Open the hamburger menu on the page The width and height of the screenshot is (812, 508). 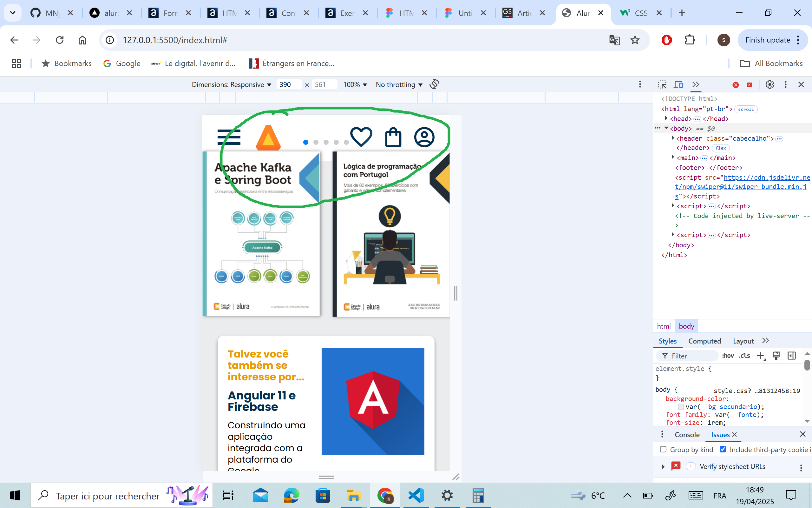(x=229, y=137)
